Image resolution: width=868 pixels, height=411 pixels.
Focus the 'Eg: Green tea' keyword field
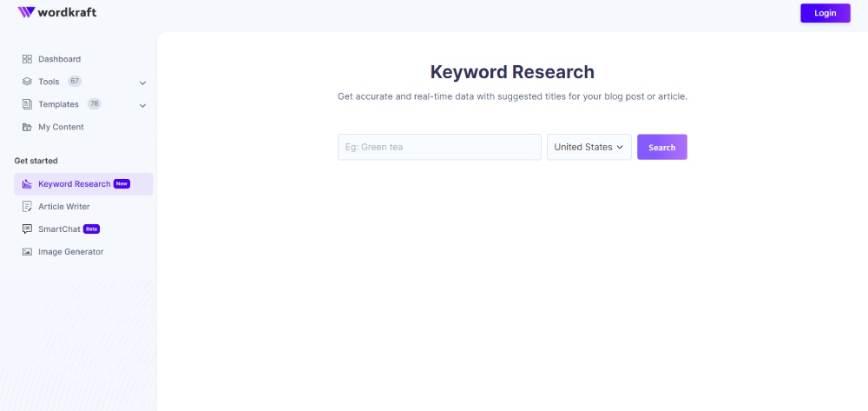click(x=439, y=147)
